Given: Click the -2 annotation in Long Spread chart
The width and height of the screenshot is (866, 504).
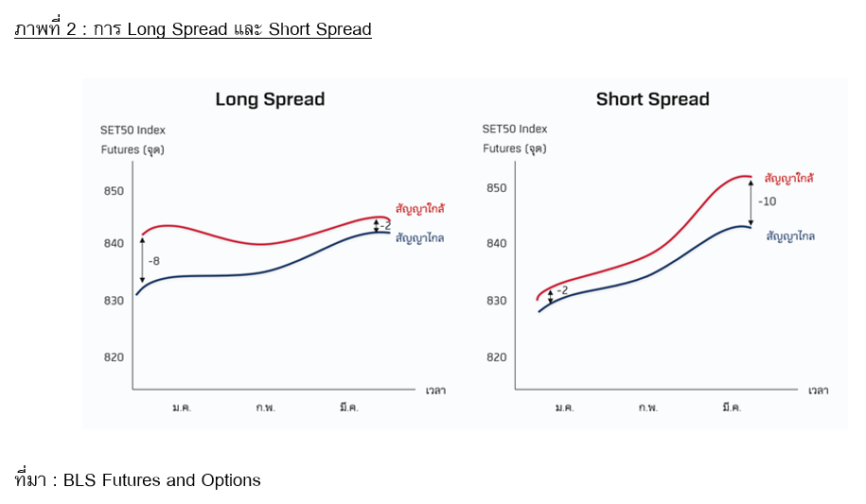Looking at the screenshot, I should pos(385,225).
